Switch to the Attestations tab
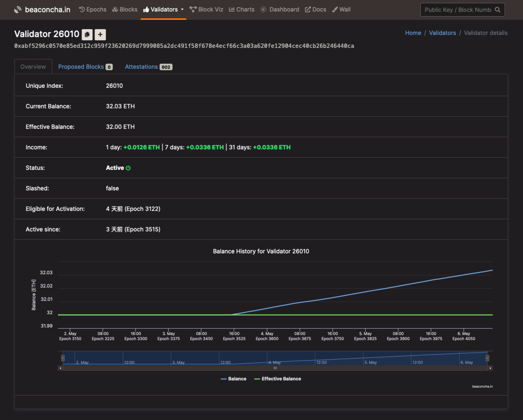Screen dimensions: 523x420 click(149, 67)
